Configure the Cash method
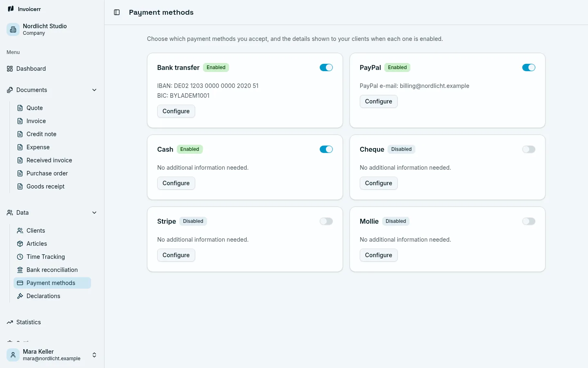 point(176,183)
